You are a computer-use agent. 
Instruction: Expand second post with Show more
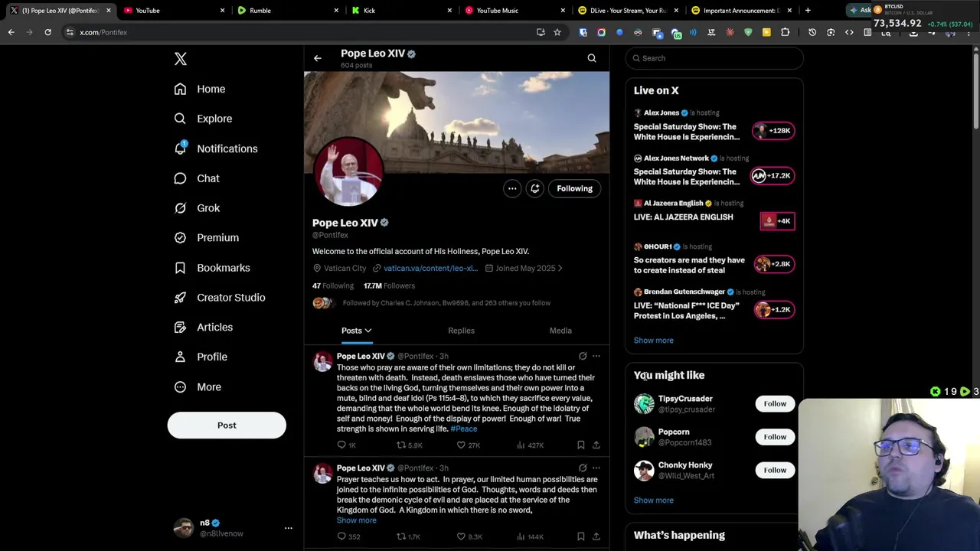357,520
